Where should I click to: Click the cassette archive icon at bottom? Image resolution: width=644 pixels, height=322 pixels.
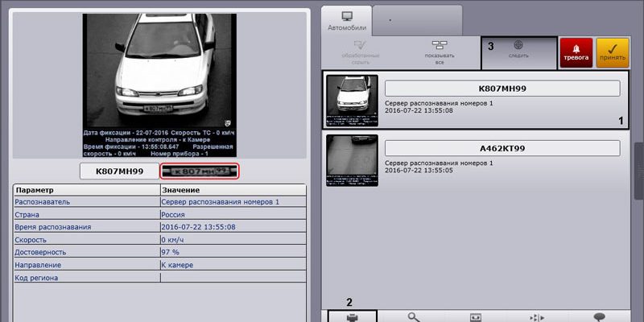pos(475,316)
